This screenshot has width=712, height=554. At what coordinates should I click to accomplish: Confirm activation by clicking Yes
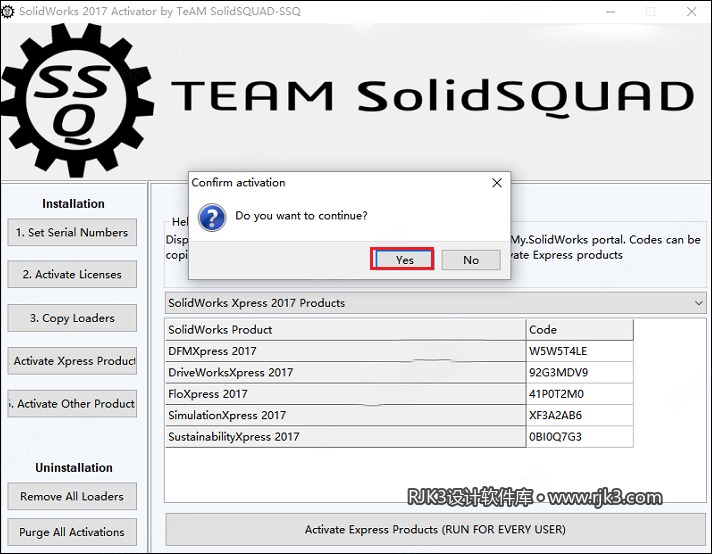(403, 260)
